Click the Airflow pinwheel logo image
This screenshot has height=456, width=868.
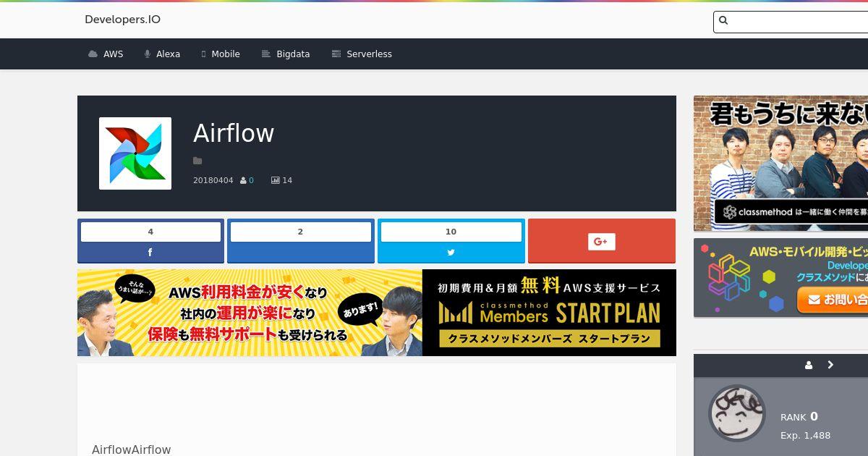point(135,153)
